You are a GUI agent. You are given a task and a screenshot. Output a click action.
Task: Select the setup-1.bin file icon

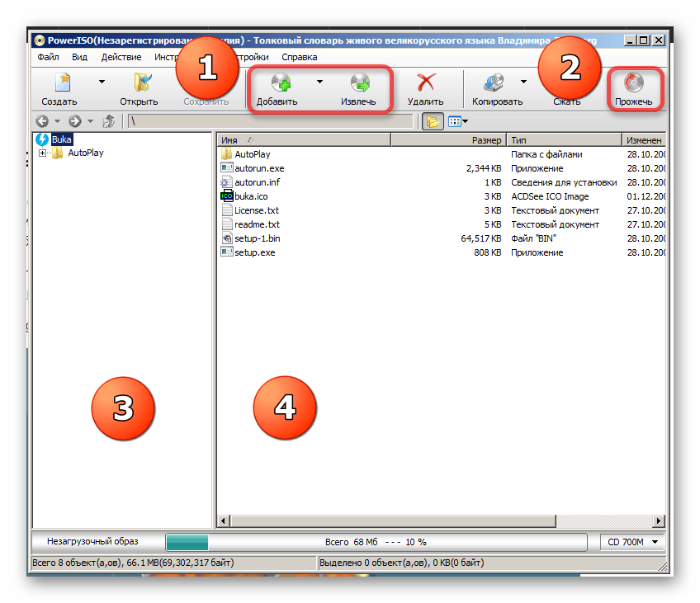click(227, 238)
